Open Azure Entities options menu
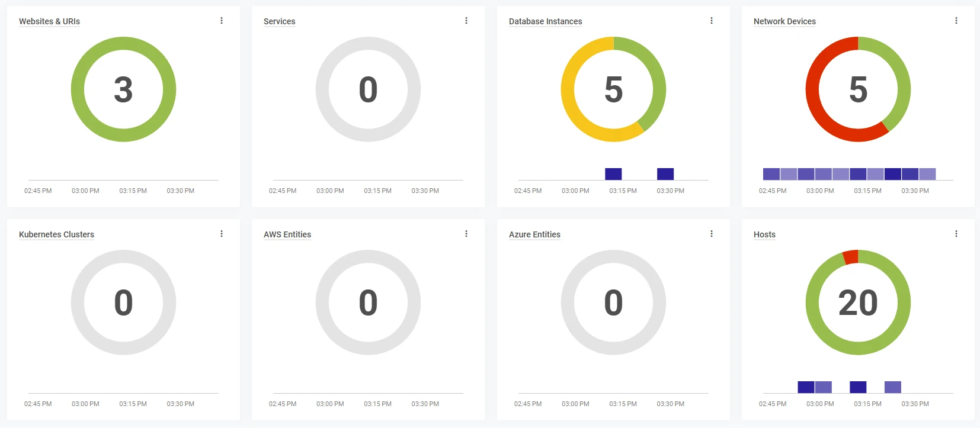Screen dimensions: 980x428 click(x=712, y=234)
